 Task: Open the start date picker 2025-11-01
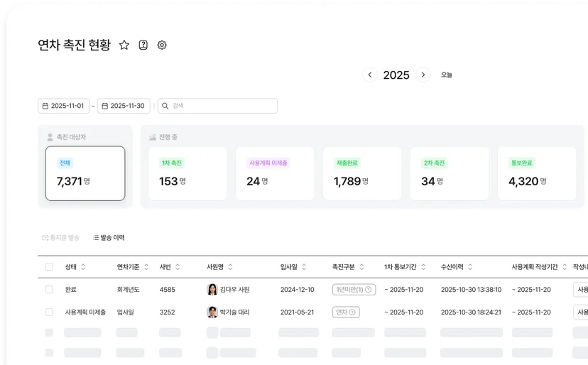64,106
